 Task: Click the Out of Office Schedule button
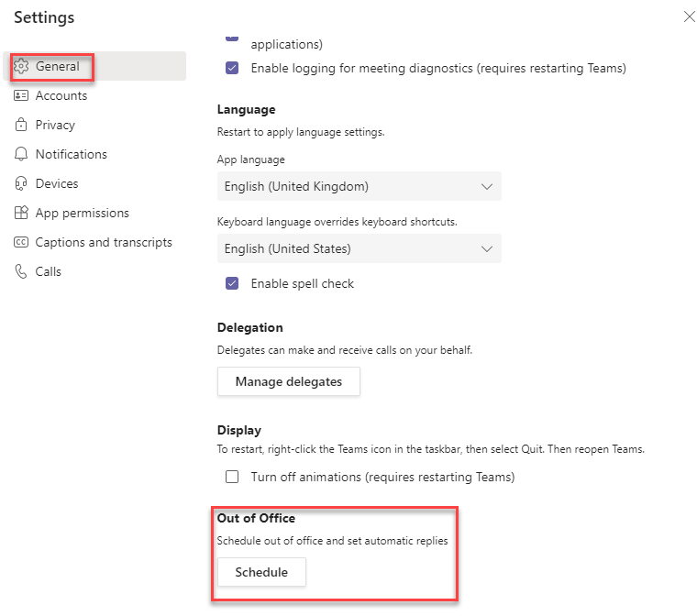click(x=261, y=572)
